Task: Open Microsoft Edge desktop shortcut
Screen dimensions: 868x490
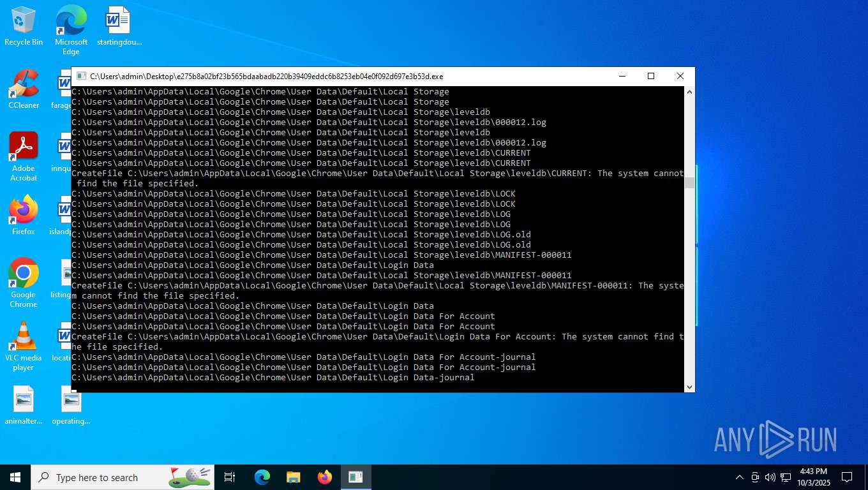Action: (x=71, y=30)
